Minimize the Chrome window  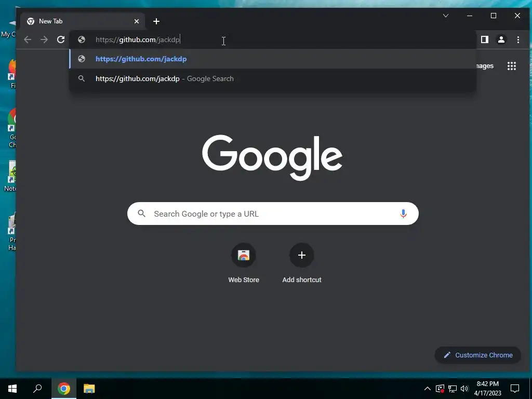tap(470, 16)
